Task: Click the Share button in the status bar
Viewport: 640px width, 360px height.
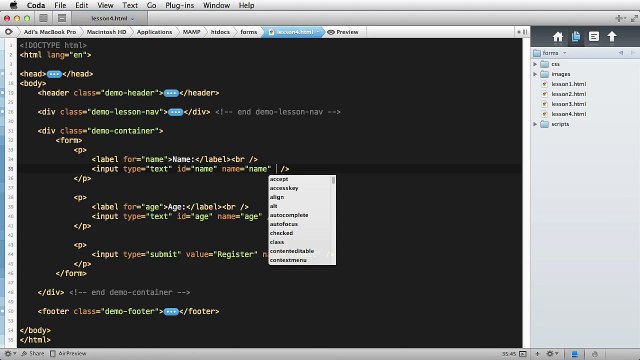Action: (32, 353)
